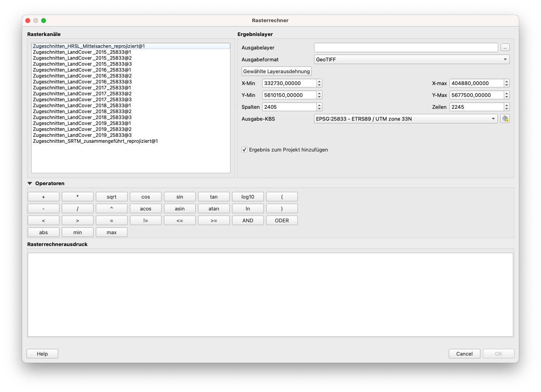541x392 pixels.
Task: Select Zugeschnitten_LandCover_2019_25833@3 band
Action: coord(131,135)
